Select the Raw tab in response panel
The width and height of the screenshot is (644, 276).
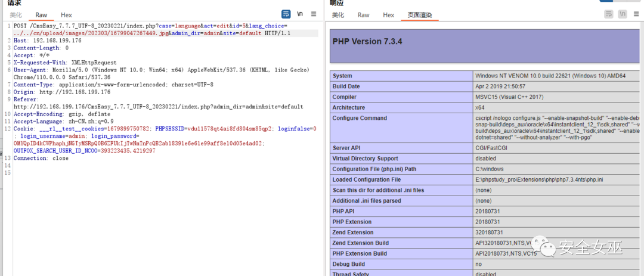[364, 15]
